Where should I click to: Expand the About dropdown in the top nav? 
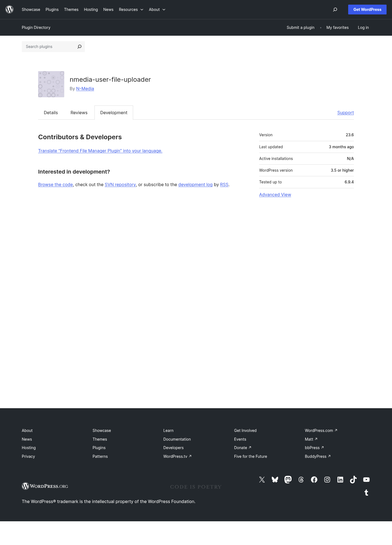[157, 10]
